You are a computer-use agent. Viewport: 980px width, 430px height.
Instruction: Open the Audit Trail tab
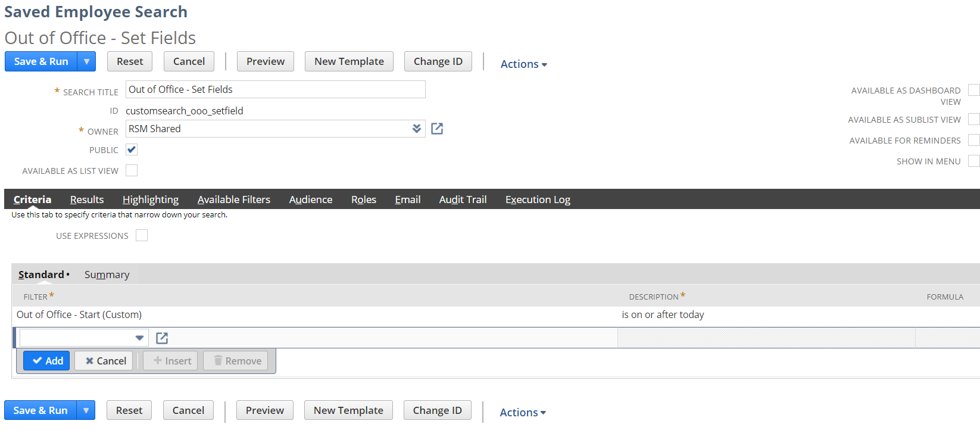point(463,200)
